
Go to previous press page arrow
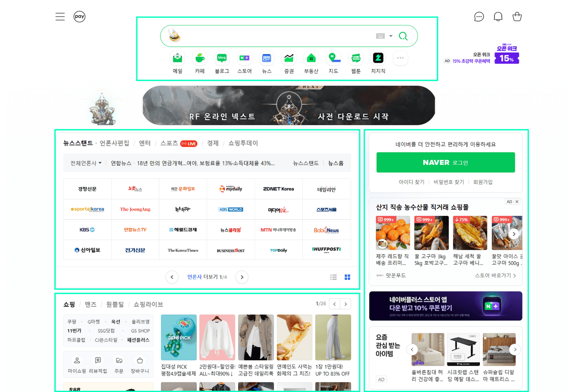(x=172, y=277)
